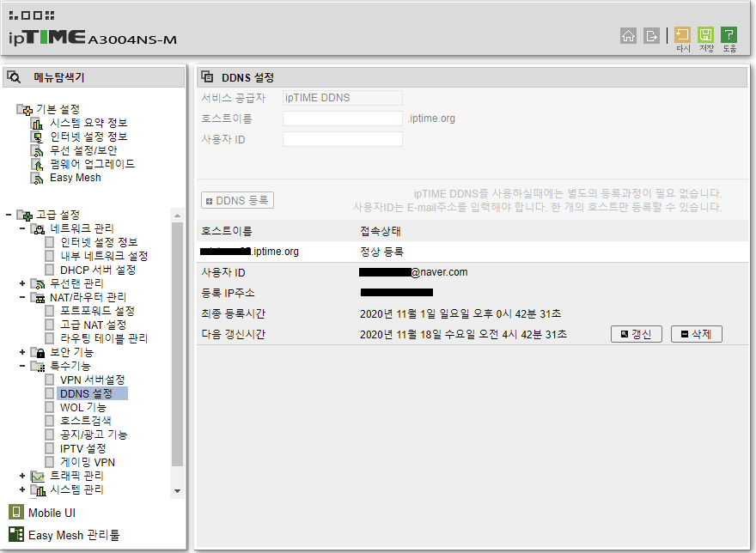
Task: Click the DDNS 설정 panel header icon
Action: (x=207, y=76)
